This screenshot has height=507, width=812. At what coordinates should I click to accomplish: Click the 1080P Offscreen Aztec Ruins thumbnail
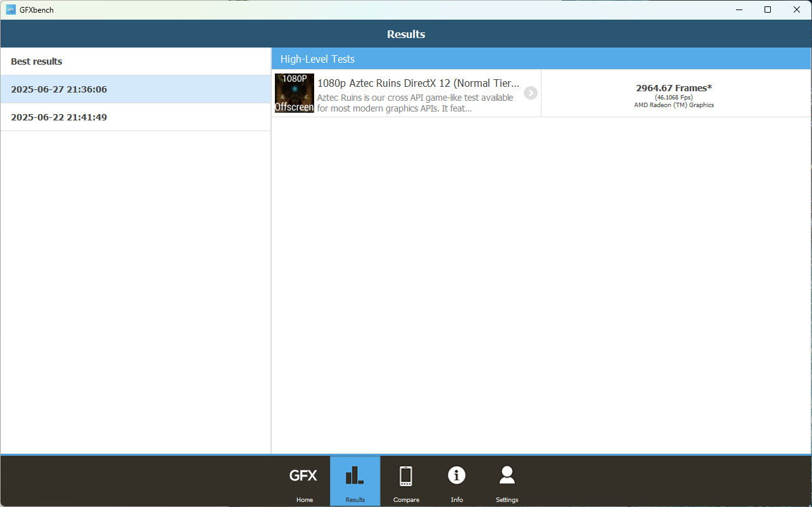[294, 93]
